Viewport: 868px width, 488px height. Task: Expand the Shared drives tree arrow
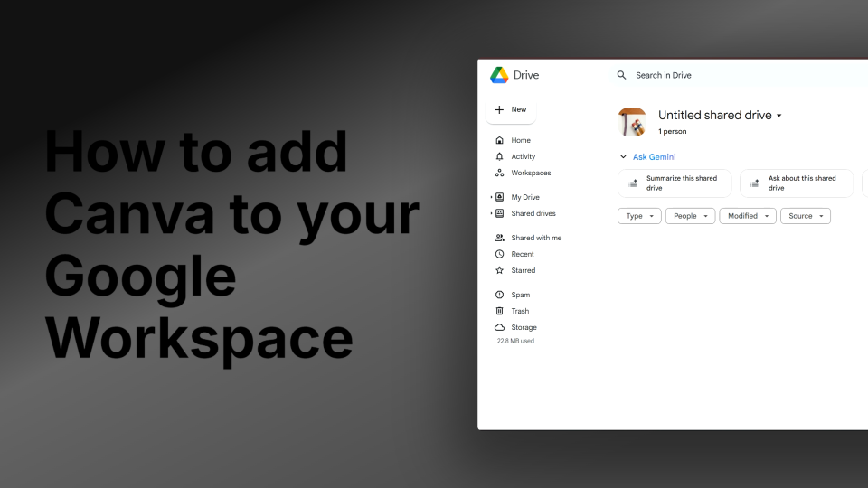pyautogui.click(x=491, y=213)
